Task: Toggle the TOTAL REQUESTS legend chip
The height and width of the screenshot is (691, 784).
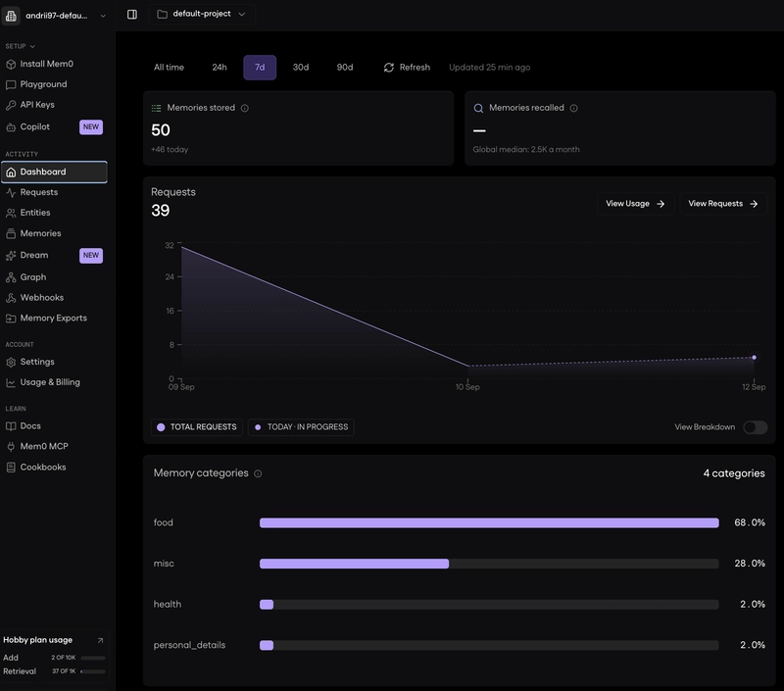Action: (197, 427)
